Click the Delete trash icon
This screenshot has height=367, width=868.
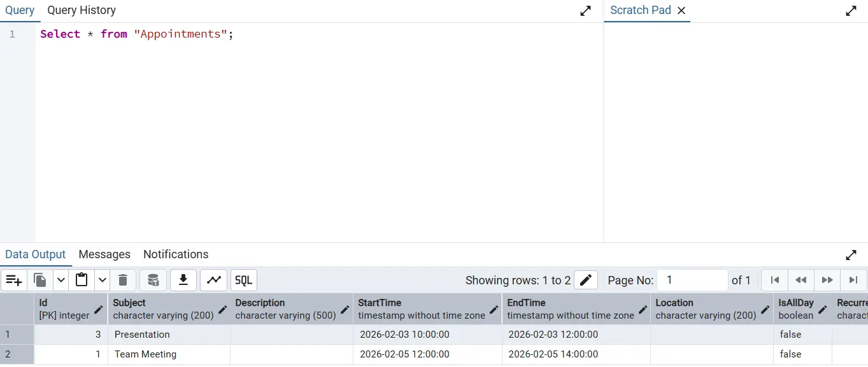(123, 280)
